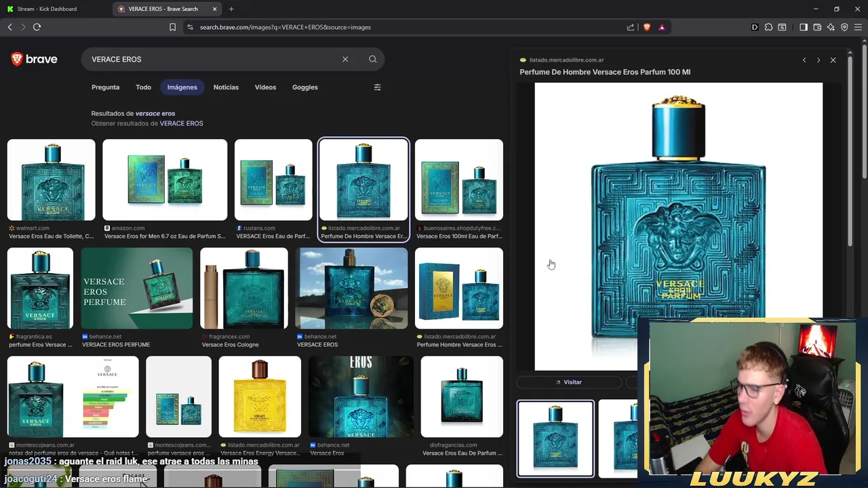
Task: Click the Visitar button
Action: (569, 382)
